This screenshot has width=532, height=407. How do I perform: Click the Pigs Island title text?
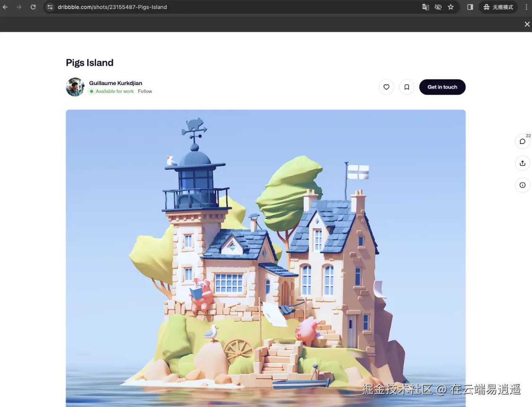coord(89,63)
